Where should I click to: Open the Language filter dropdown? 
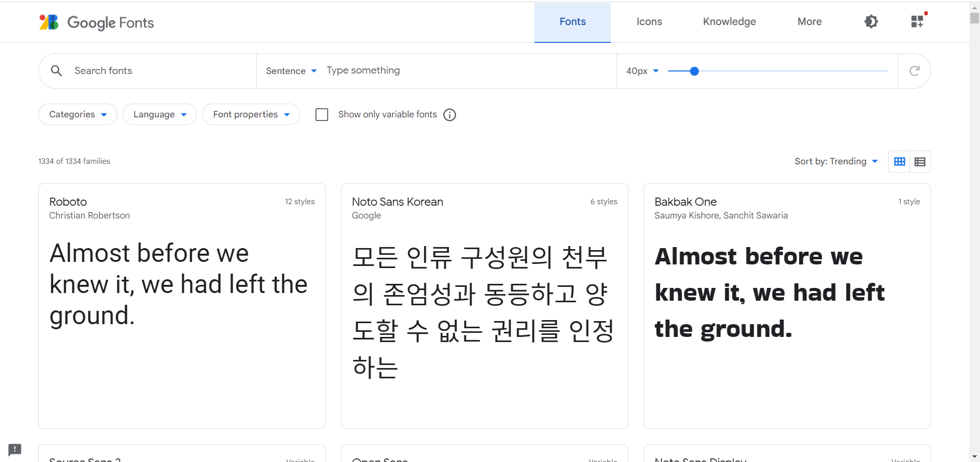160,114
